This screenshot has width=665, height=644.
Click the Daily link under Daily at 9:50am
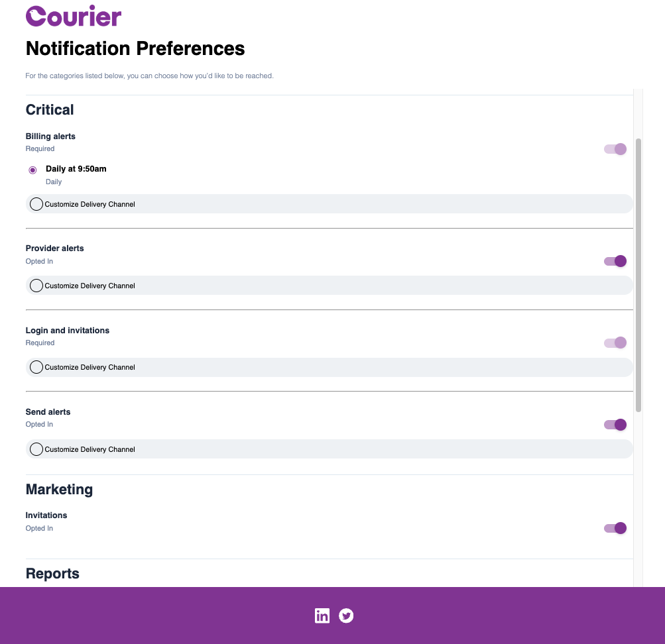point(54,182)
